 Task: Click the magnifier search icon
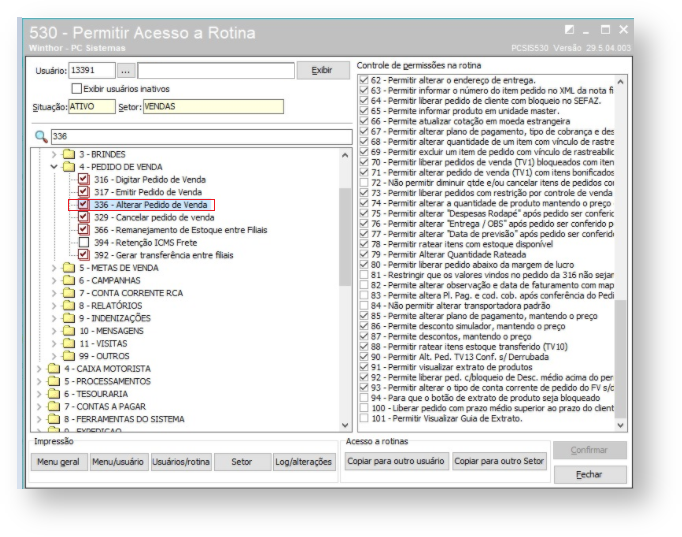pyautogui.click(x=41, y=137)
